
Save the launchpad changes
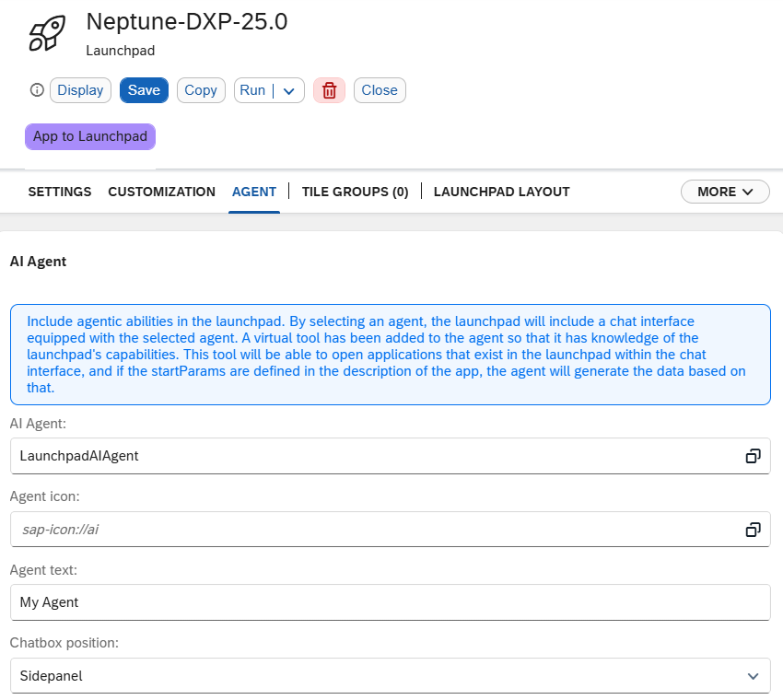(144, 90)
